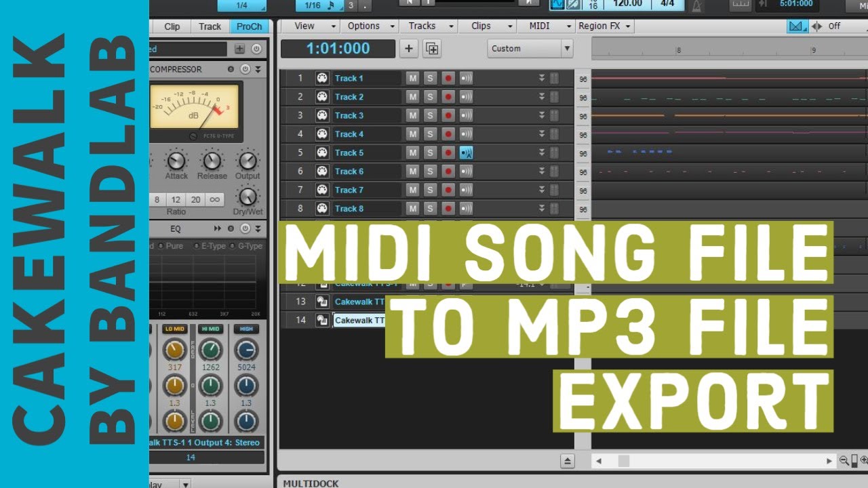
Task: Open the MIDI menu
Action: pos(546,26)
